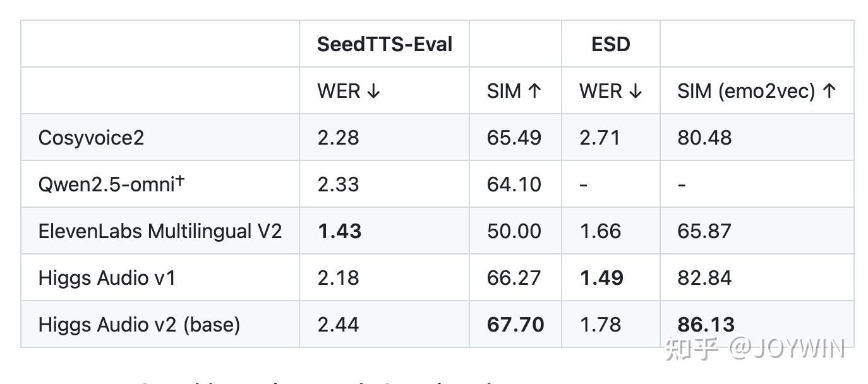868x384 pixels.
Task: Click the Higgs Audio v1 row label
Action: tap(106, 278)
